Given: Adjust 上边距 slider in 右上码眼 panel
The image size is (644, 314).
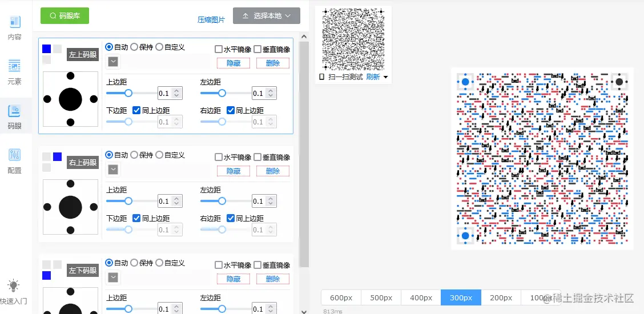Looking at the screenshot, I should [x=128, y=201].
